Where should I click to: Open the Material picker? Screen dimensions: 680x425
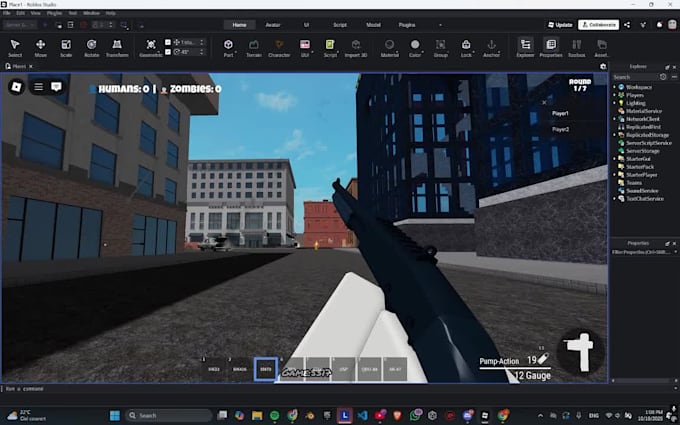[x=389, y=48]
